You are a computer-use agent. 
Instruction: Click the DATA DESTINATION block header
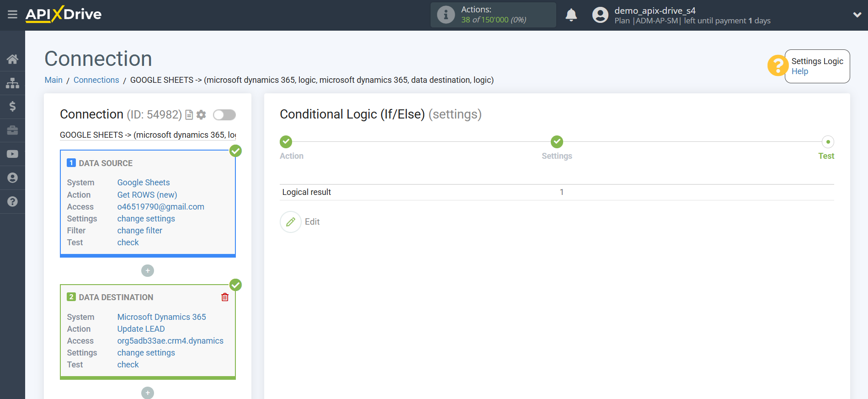[x=116, y=297]
